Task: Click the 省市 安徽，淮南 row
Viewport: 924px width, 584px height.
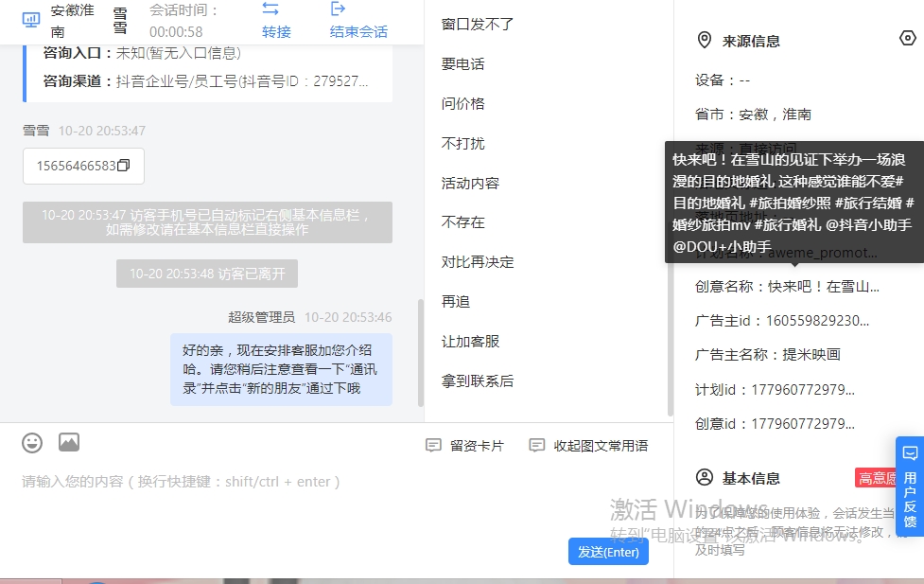Action: [753, 115]
